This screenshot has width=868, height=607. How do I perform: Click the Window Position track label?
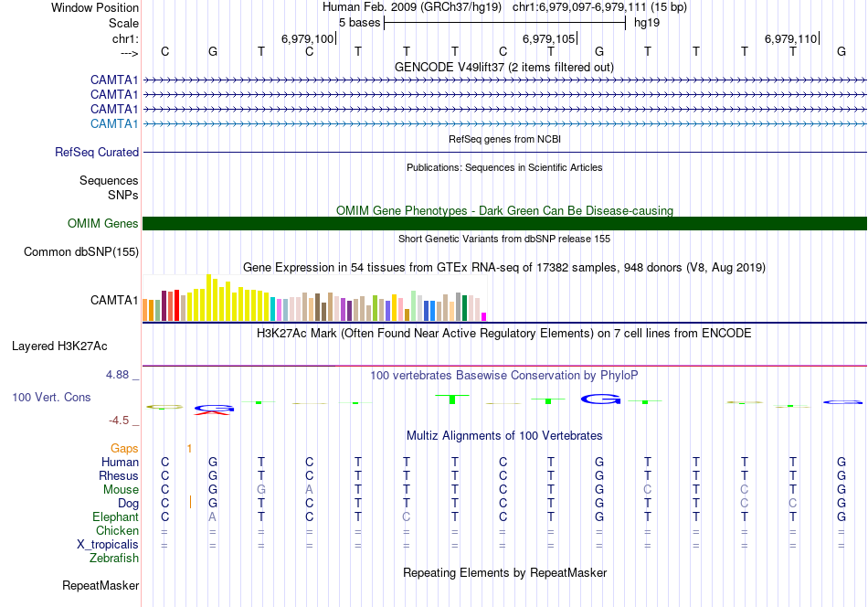[95, 7]
